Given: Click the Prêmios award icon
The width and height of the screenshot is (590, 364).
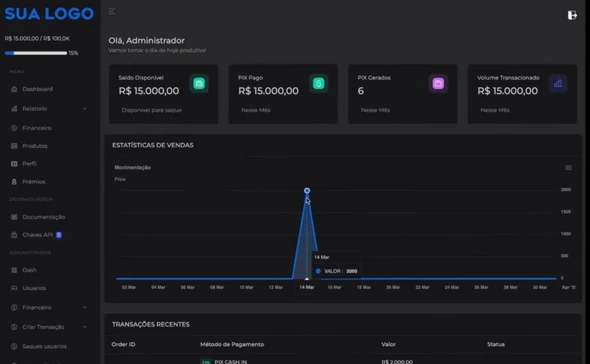Looking at the screenshot, I should (14, 182).
